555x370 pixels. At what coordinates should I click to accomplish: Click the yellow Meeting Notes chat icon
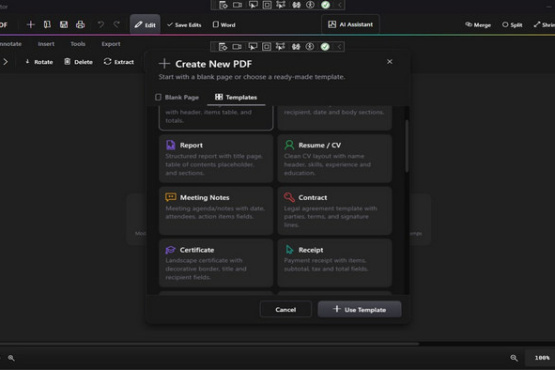coord(171,197)
